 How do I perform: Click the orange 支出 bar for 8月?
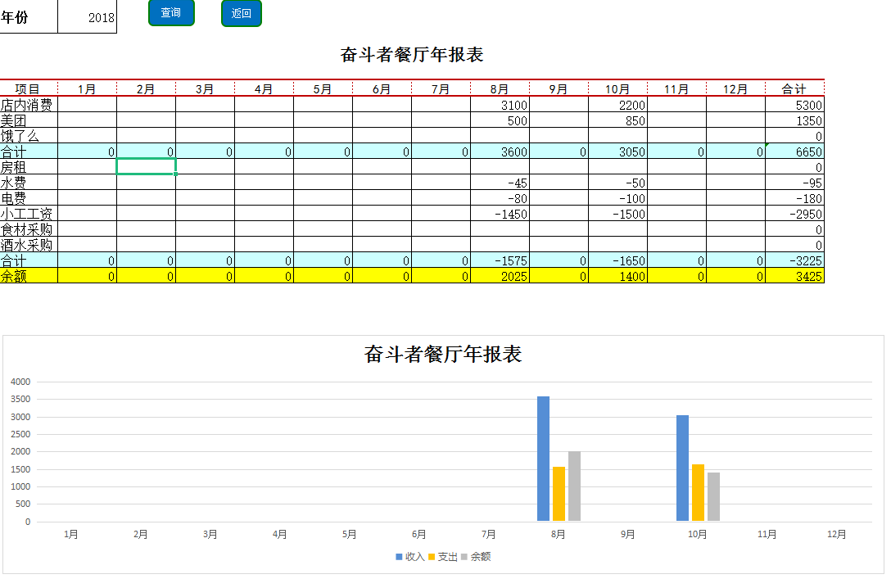[559, 494]
